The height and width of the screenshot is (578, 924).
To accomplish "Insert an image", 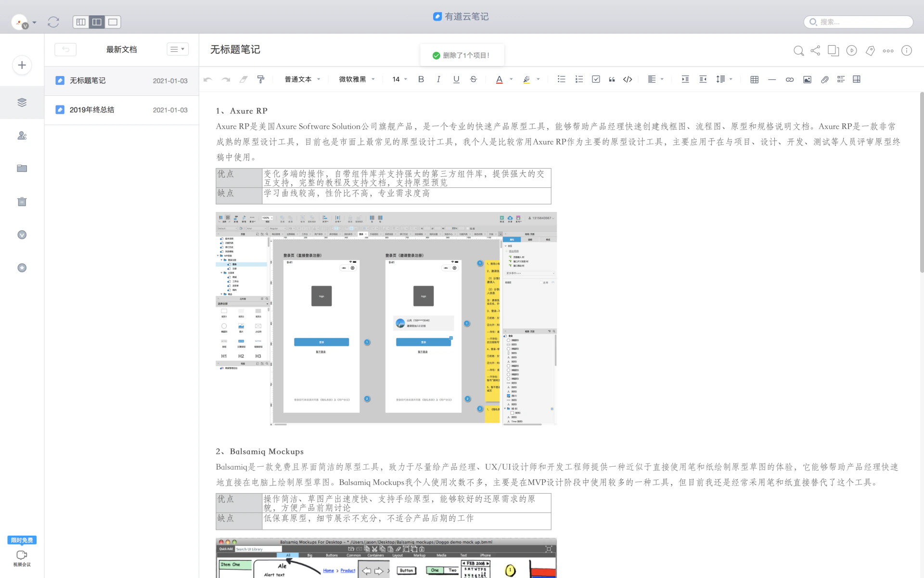I will pos(807,79).
